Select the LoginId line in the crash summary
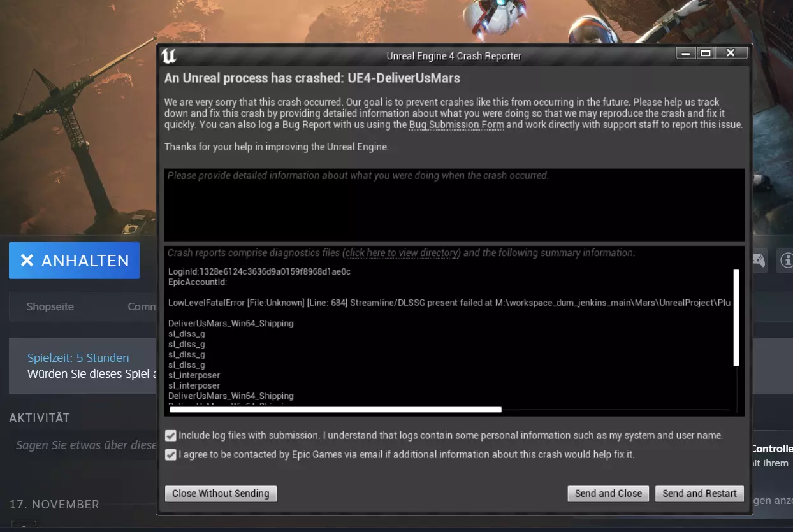This screenshot has height=532, width=793. 259,271
